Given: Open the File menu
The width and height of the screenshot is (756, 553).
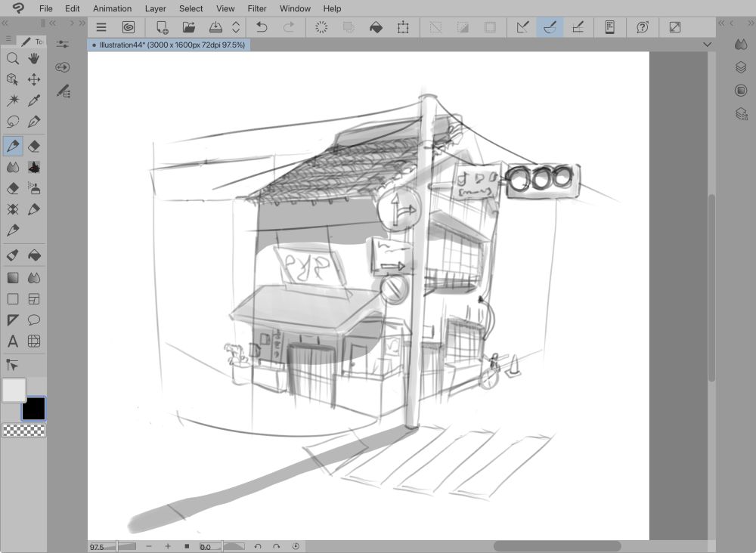Looking at the screenshot, I should [46, 8].
